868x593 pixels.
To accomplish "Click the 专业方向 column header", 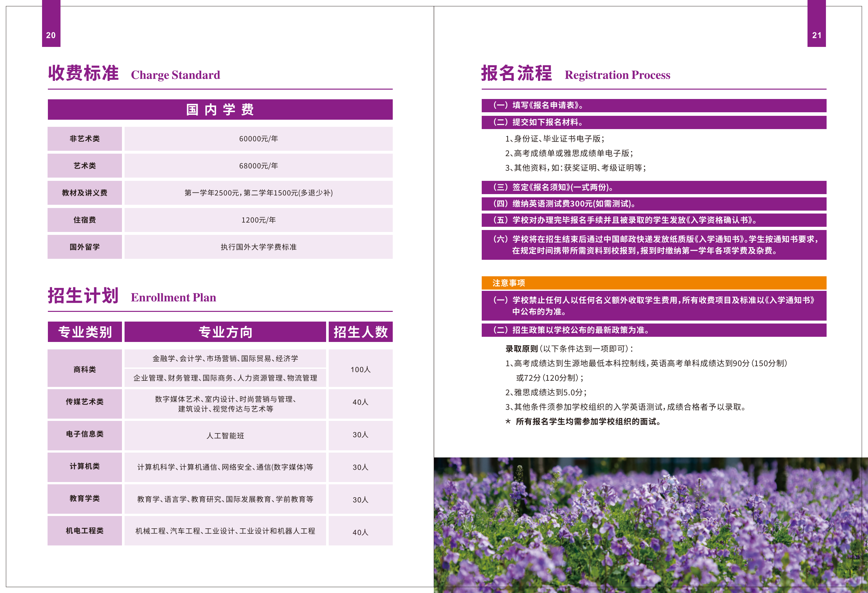I will click(225, 332).
